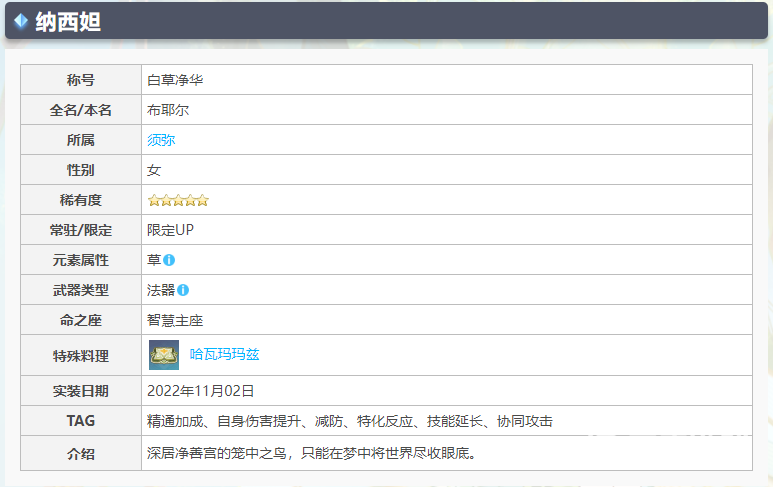Open the 哈瓦玛玛兹 dish thumbnail image
This screenshot has height=487, width=773.
point(164,355)
